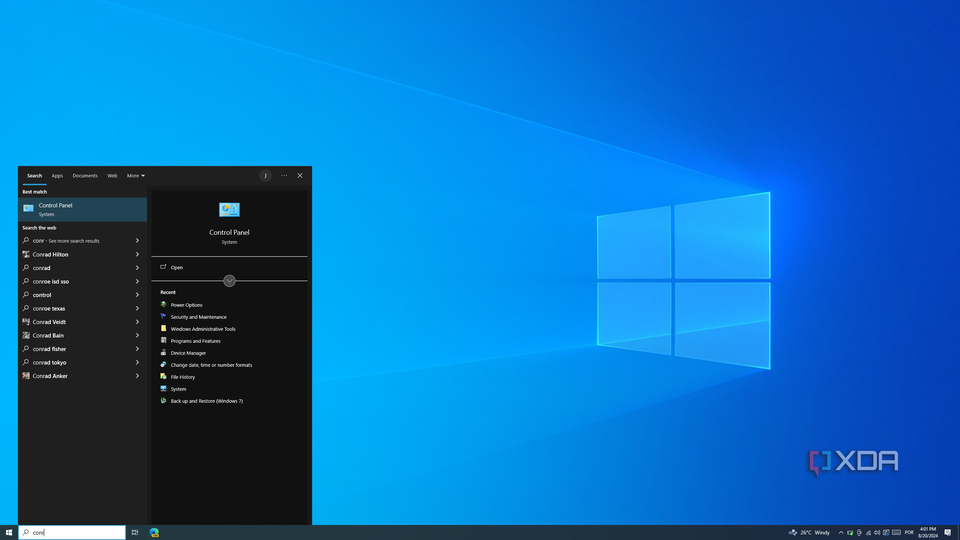Open Change date, time or number formats
Image resolution: width=960 pixels, height=540 pixels.
211,365
